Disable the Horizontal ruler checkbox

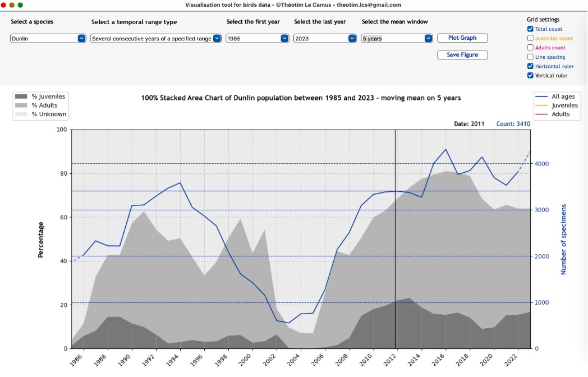click(530, 66)
